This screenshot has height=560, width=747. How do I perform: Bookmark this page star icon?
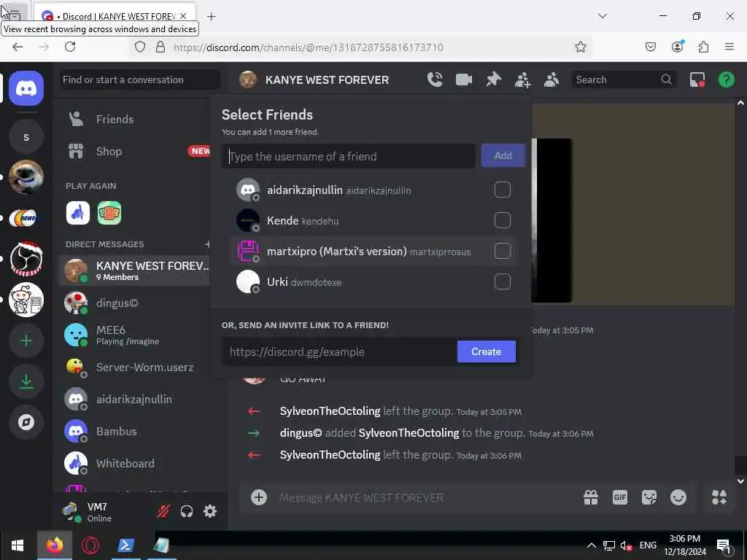coord(580,47)
